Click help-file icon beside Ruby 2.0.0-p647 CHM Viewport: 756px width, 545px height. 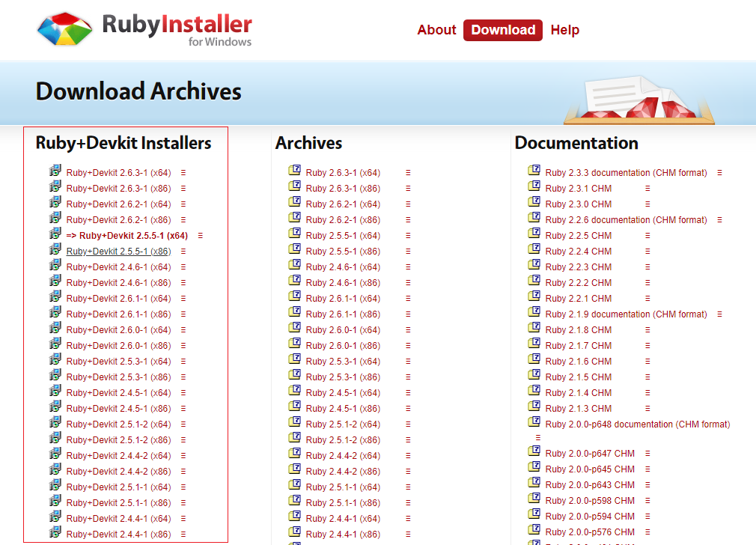tap(534, 451)
